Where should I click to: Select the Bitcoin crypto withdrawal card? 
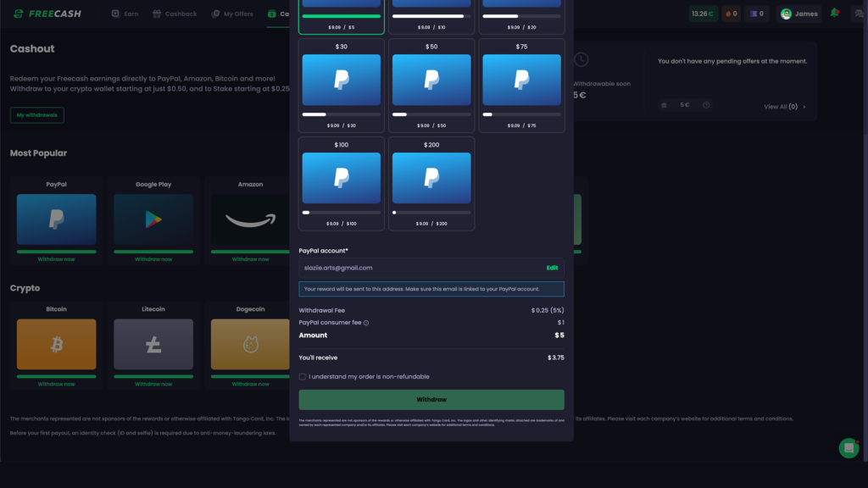[56, 343]
